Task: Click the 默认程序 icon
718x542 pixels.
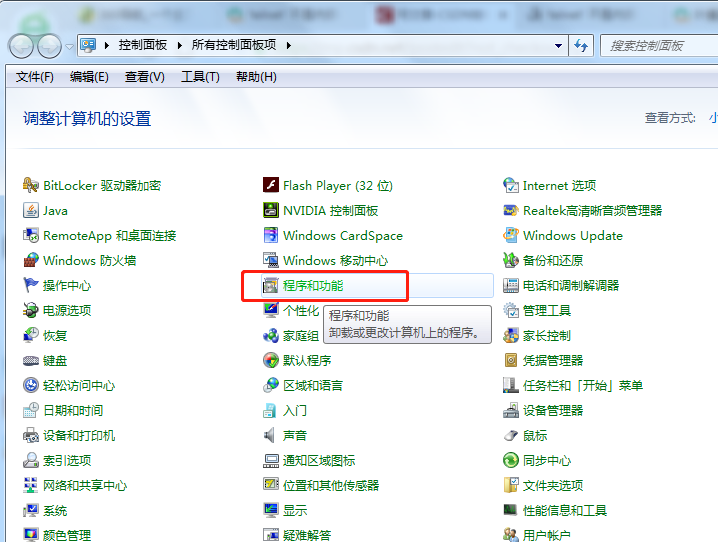Action: 271,360
